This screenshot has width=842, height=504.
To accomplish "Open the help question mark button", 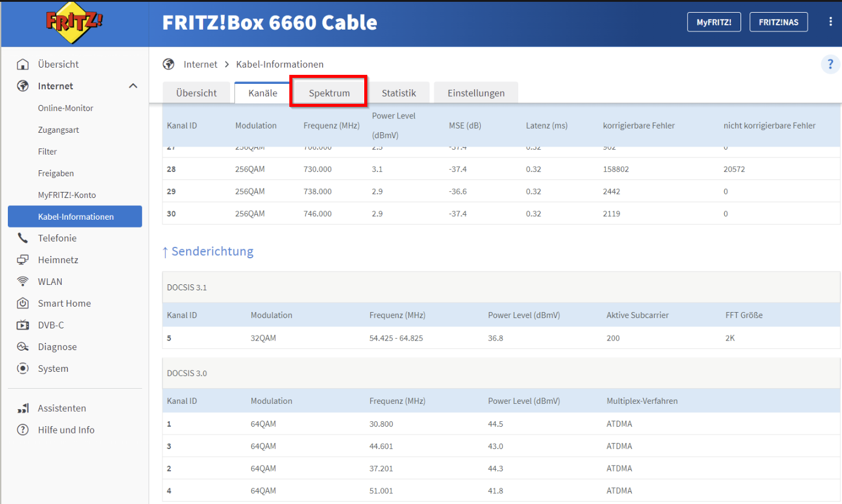I will [831, 64].
